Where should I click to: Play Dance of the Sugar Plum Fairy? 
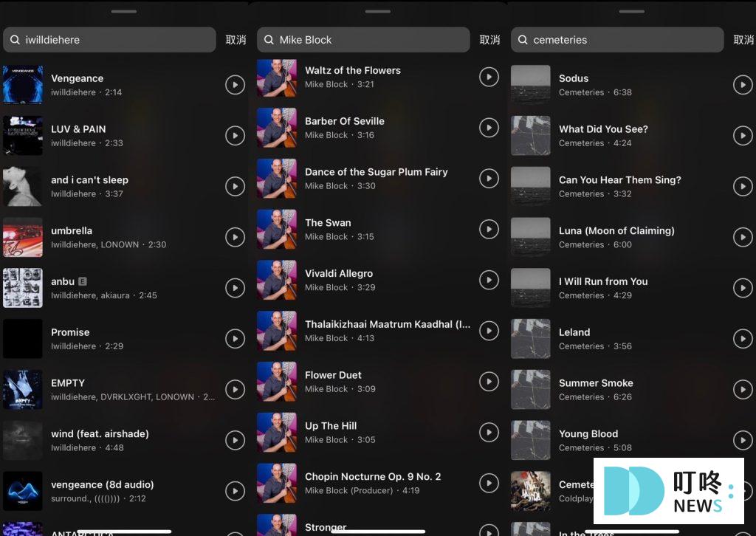click(489, 179)
